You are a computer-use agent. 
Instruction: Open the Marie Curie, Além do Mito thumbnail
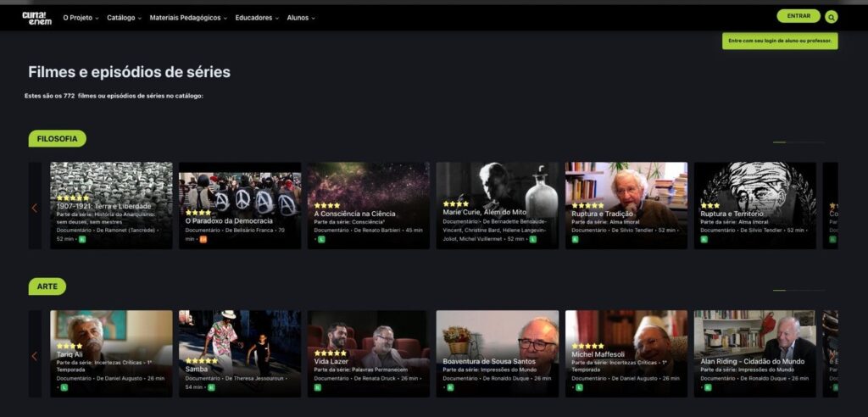coord(497,191)
